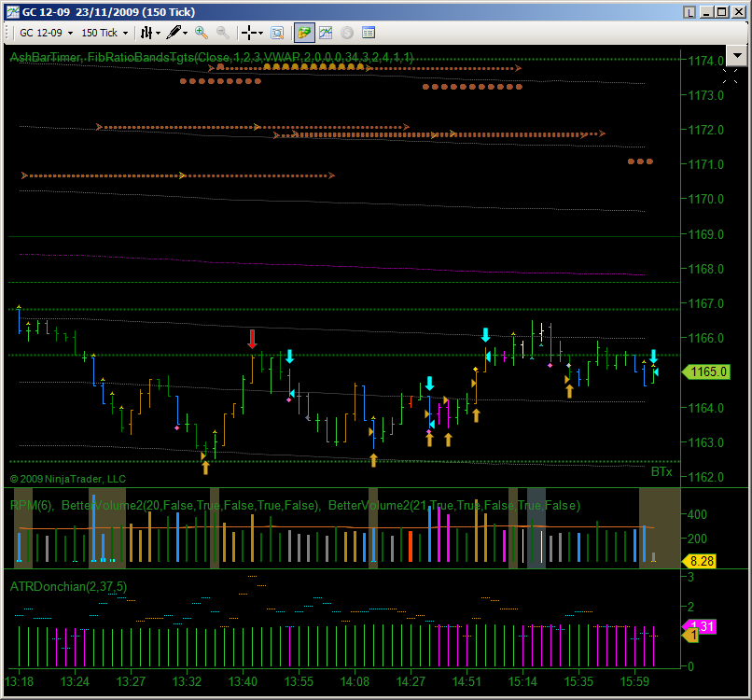752x700 pixels.
Task: Expand the chart style dropdown arrow
Action: pyautogui.click(x=158, y=33)
